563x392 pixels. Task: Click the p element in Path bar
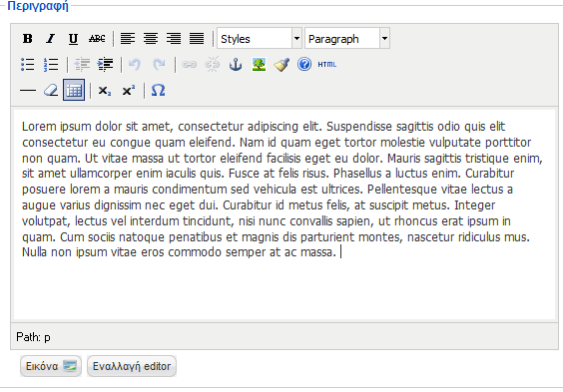47,337
